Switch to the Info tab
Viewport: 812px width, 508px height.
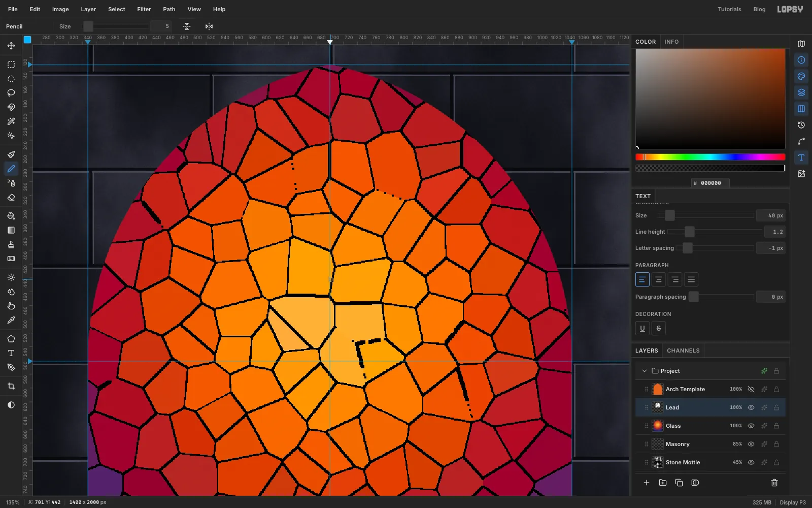(671, 42)
